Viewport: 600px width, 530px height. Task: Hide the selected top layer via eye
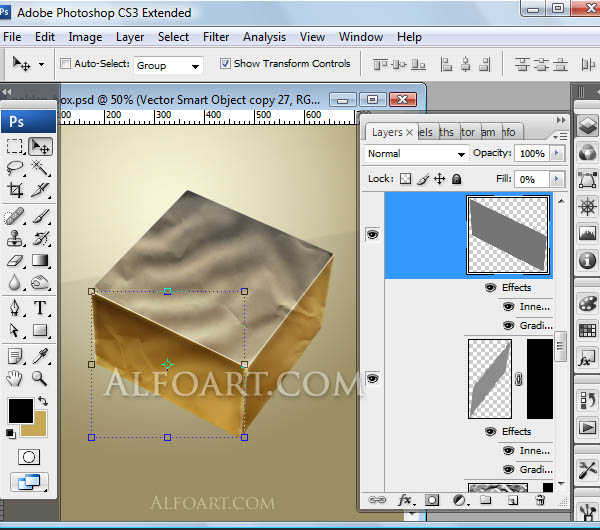point(373,234)
